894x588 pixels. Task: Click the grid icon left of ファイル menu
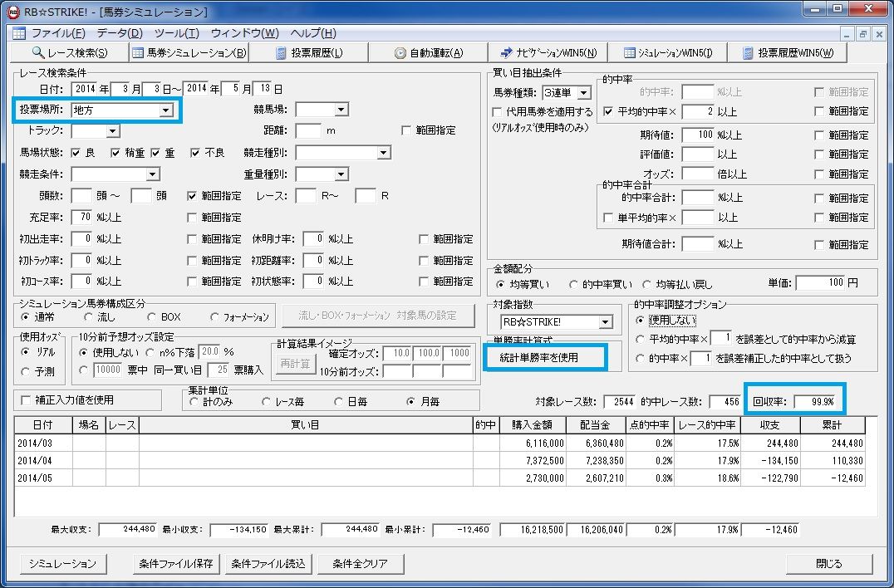pos(19,33)
